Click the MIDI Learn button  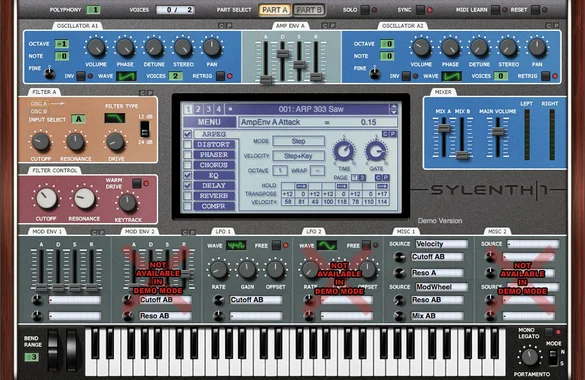pos(495,10)
